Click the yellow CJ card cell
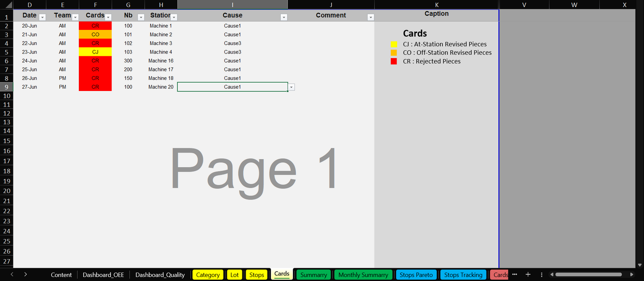 pyautogui.click(x=95, y=52)
